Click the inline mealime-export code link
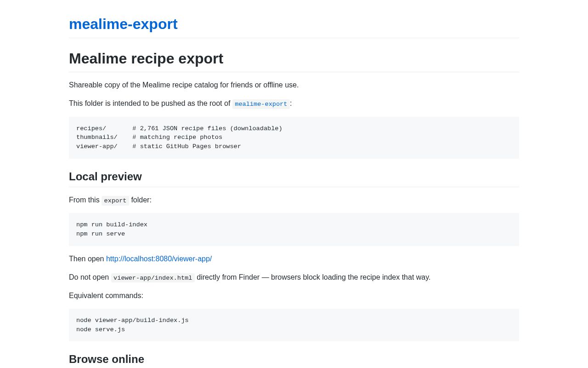This screenshot has width=588, height=368. [x=261, y=104]
